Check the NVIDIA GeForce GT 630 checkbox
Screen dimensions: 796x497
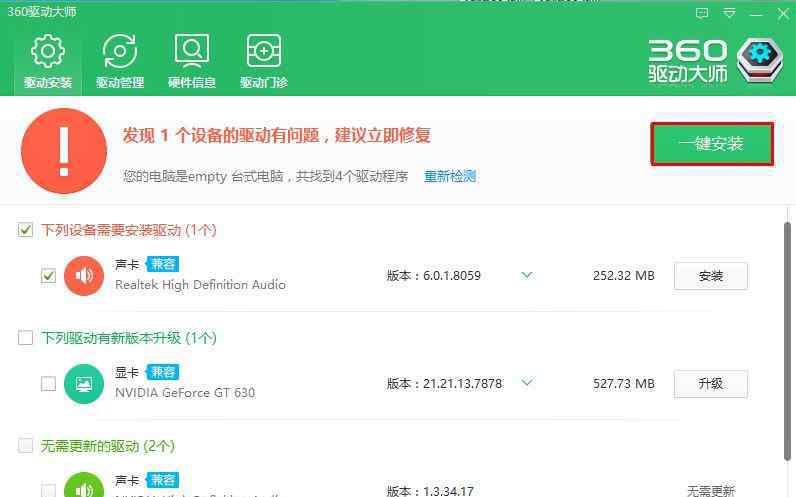48,383
